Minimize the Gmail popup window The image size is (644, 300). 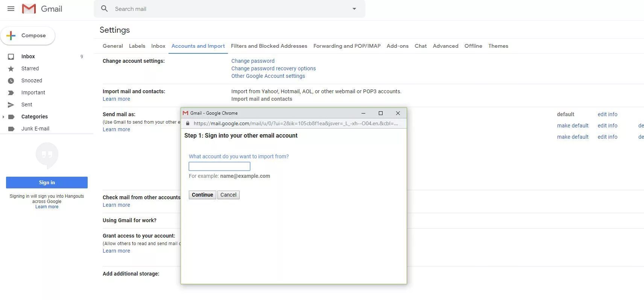point(363,113)
